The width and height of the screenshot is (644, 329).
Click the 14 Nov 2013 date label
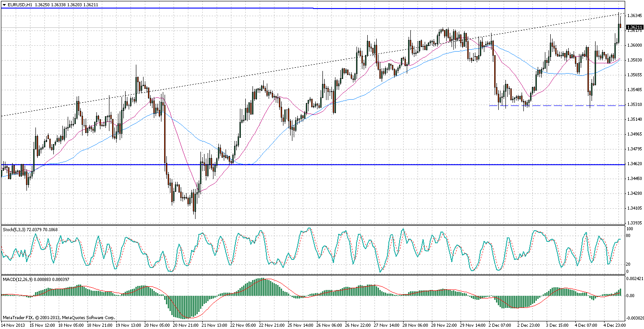point(13,324)
